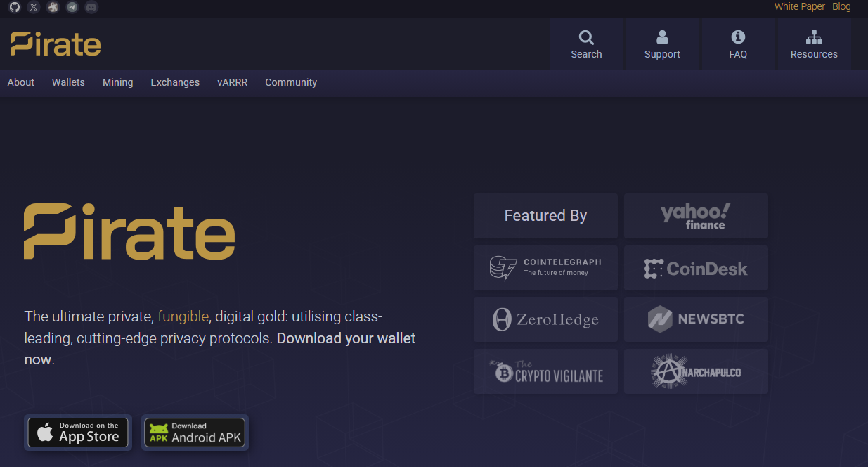868x467 pixels.
Task: Open the Exchanges menu
Action: pyautogui.click(x=175, y=82)
